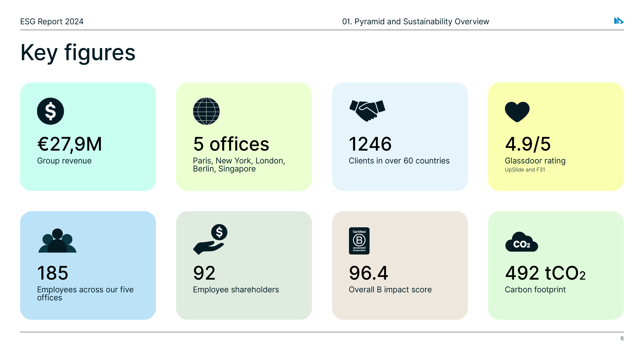This screenshot has width=644, height=362.
Task: Click 'Employees across our five offices' label
Action: [85, 294]
